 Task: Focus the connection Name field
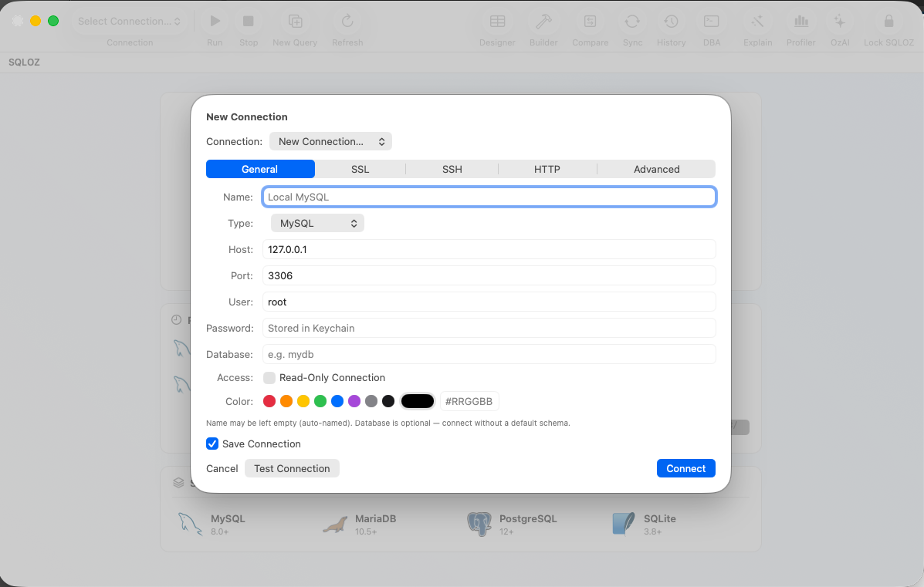click(x=489, y=197)
